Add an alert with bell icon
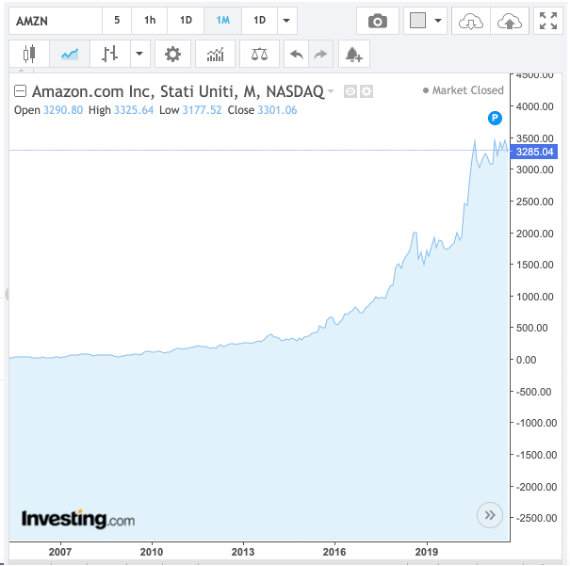Viewport: 570px width, 566px height. point(354,54)
